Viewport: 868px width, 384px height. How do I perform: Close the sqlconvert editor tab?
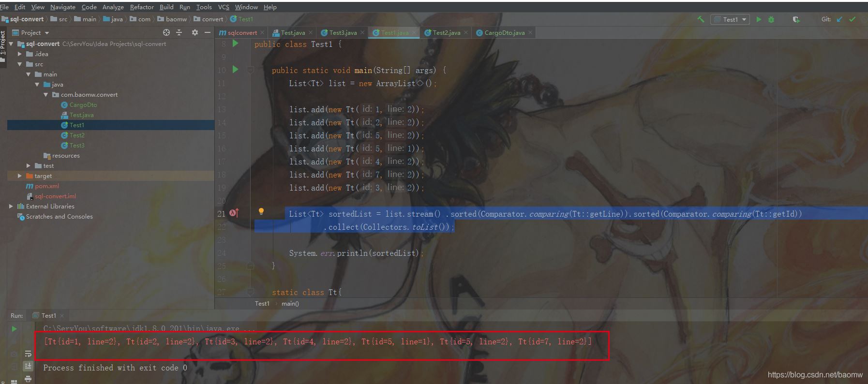(x=262, y=33)
